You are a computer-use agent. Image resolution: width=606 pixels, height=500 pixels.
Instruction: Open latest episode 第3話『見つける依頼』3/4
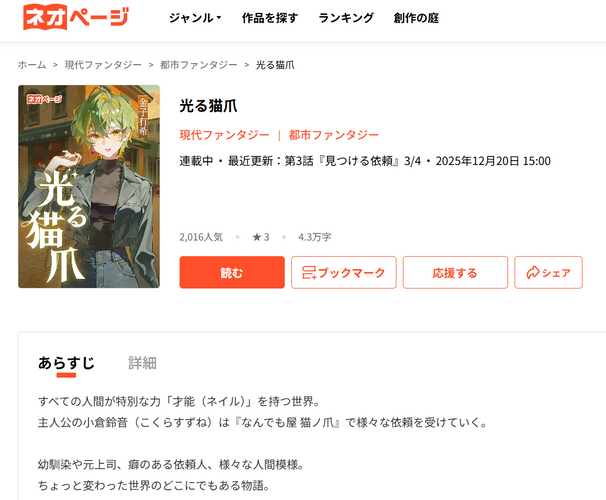[353, 161]
